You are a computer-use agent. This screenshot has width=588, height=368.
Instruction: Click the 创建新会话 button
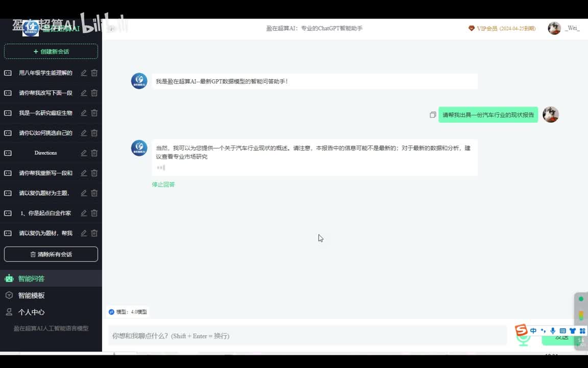click(x=51, y=52)
